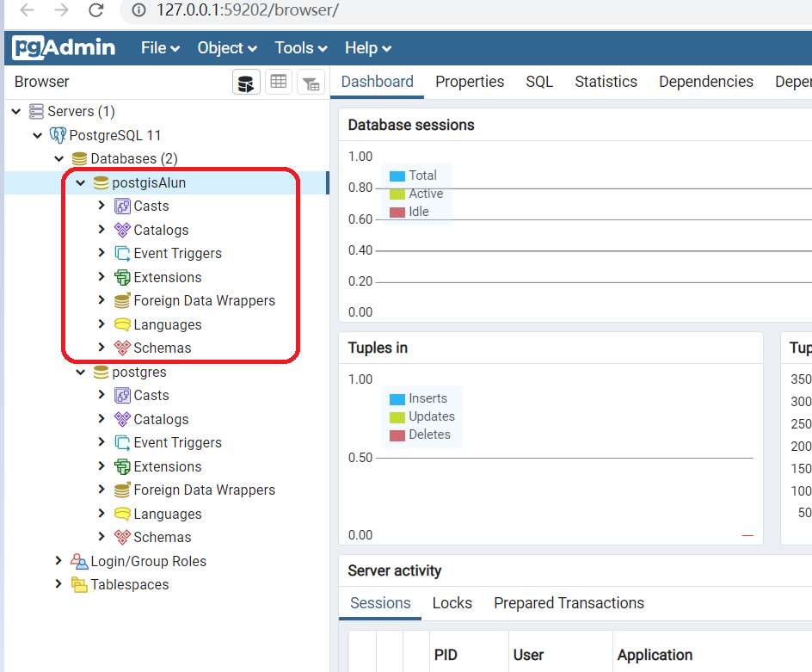Screen dimensions: 812x672
Task: Click the Deletes legend color swatch
Action: pyautogui.click(x=397, y=435)
